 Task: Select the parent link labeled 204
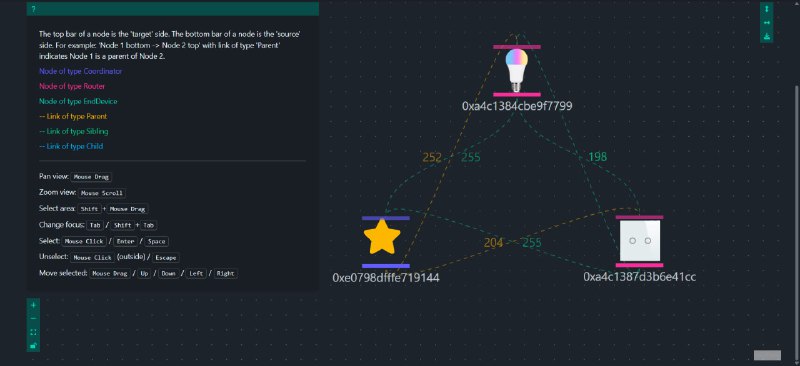point(493,243)
